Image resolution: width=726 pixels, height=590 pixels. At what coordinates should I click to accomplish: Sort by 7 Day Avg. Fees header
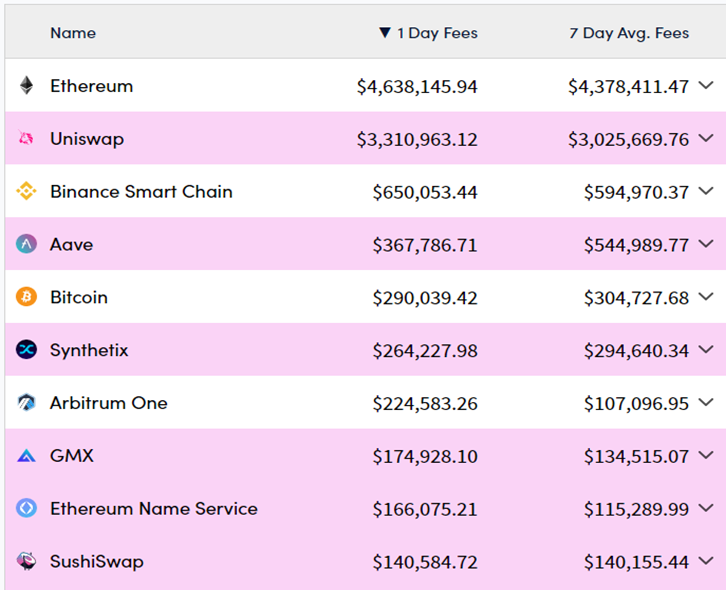[x=629, y=33]
